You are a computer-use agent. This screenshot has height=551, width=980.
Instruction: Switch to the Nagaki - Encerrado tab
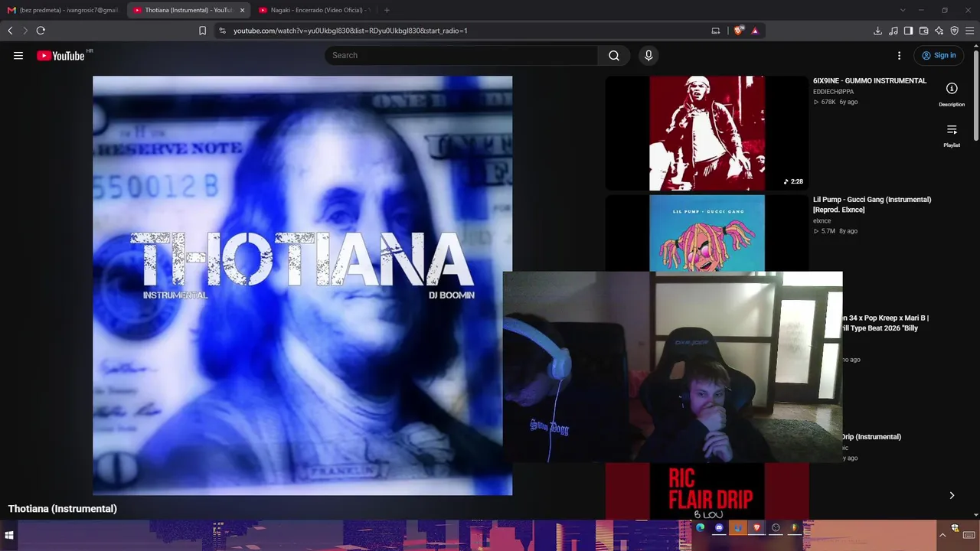click(x=314, y=10)
